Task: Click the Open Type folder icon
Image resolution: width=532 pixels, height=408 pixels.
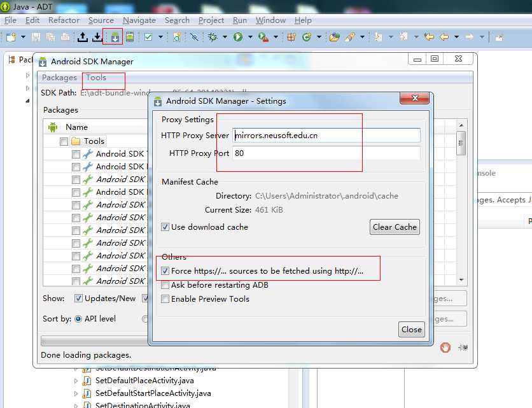Action: 335,37
